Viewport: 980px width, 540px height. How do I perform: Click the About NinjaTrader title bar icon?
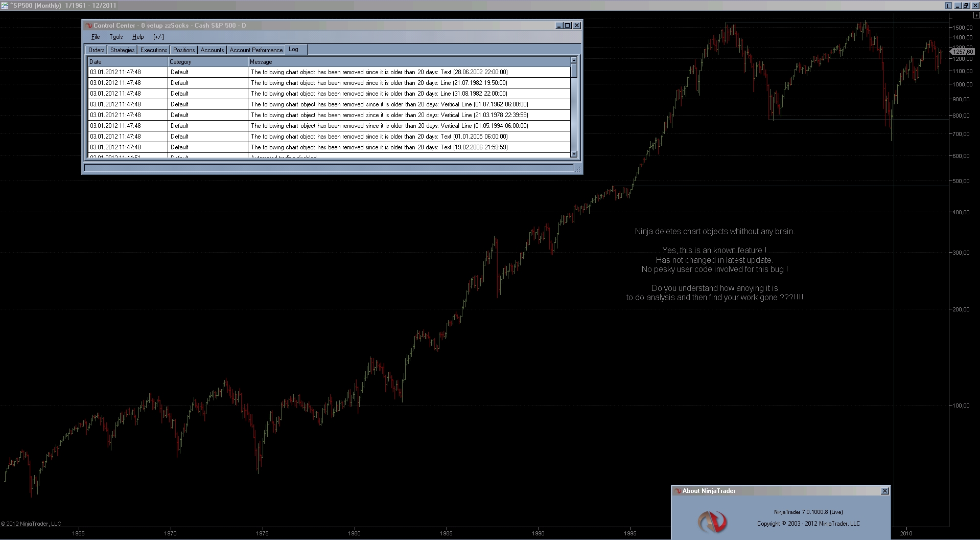[678, 491]
